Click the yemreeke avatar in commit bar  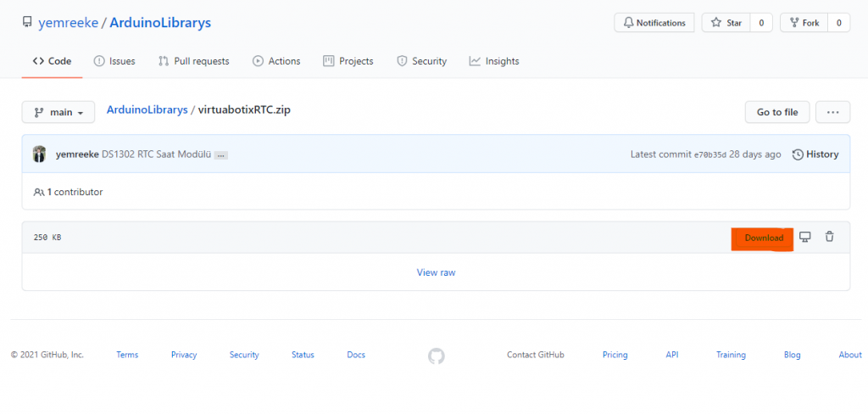coord(39,154)
